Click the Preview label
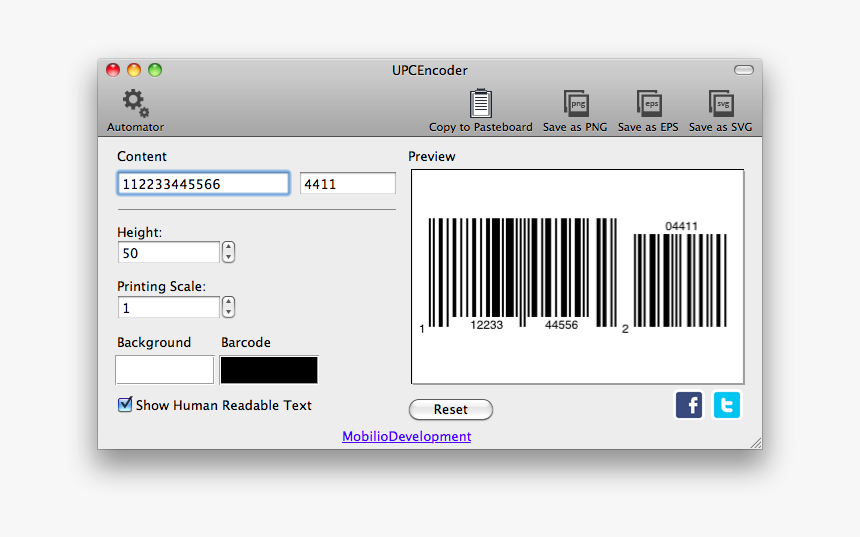Screen dimensions: 860x537 pos(432,156)
